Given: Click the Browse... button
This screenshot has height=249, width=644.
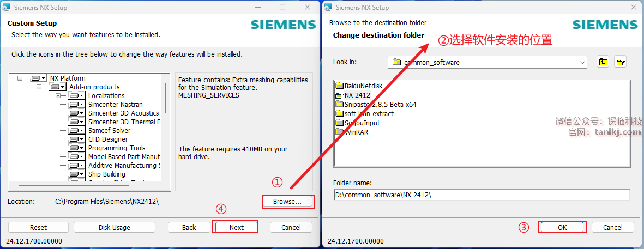Looking at the screenshot, I should pyautogui.click(x=287, y=202).
